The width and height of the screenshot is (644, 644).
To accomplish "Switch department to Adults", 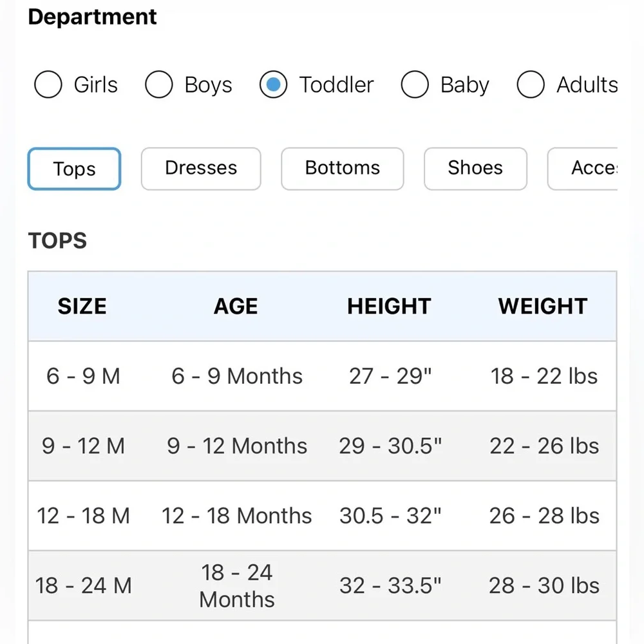I will pos(531,84).
